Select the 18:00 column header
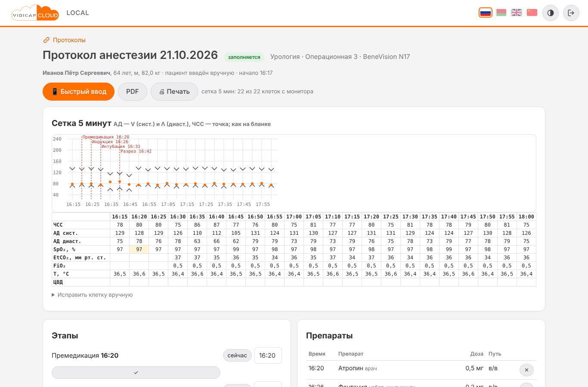 coord(526,217)
